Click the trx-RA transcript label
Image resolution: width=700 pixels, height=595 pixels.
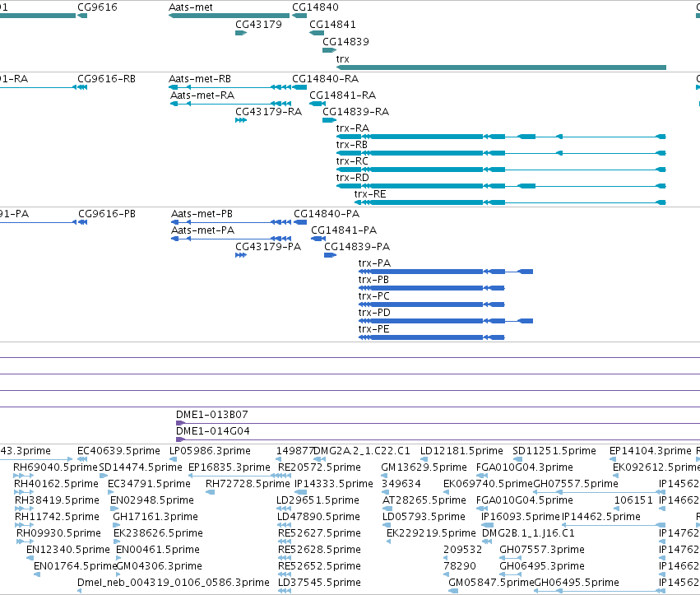click(353, 128)
